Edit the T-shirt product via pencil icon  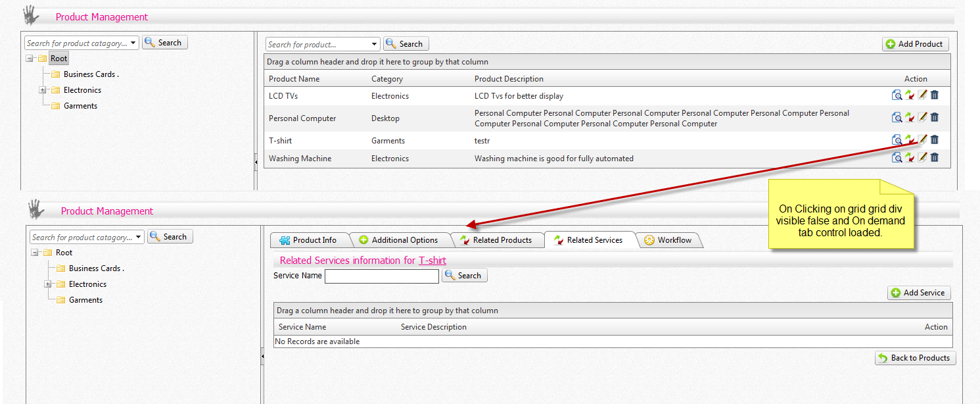pyautogui.click(x=923, y=140)
